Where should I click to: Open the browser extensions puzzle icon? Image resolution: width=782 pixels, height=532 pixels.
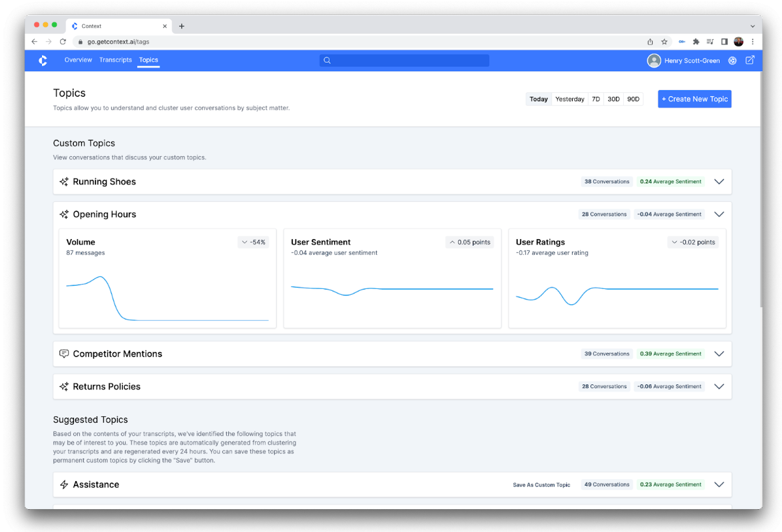point(696,41)
